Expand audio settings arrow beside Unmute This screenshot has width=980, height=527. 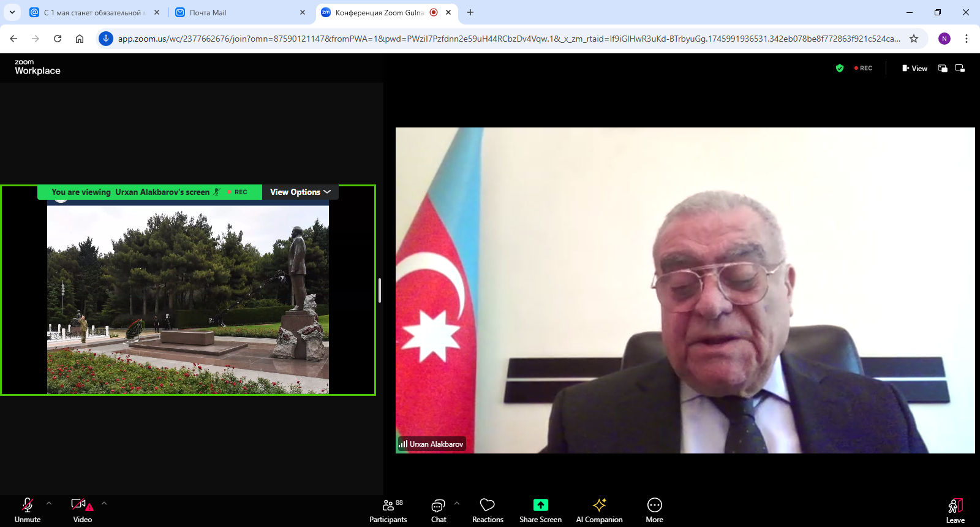tap(49, 504)
